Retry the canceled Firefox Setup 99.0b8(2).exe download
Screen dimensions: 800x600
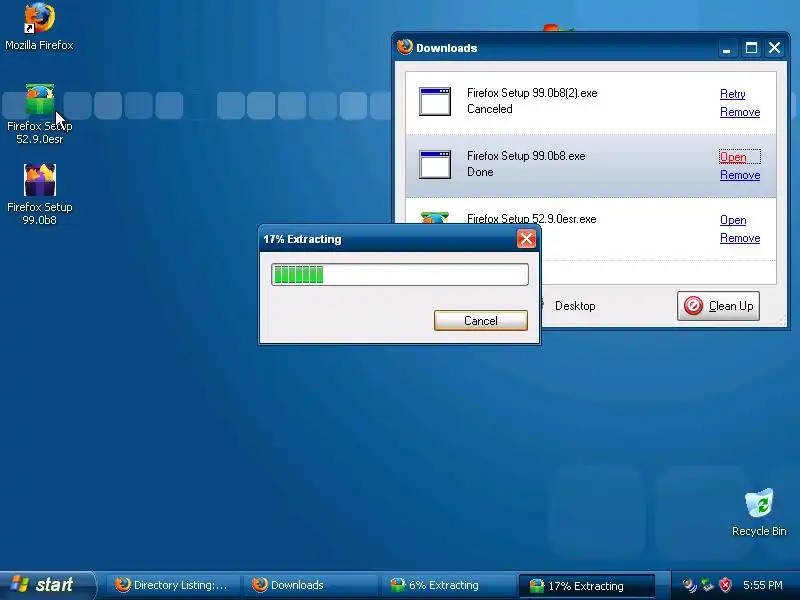[733, 94]
